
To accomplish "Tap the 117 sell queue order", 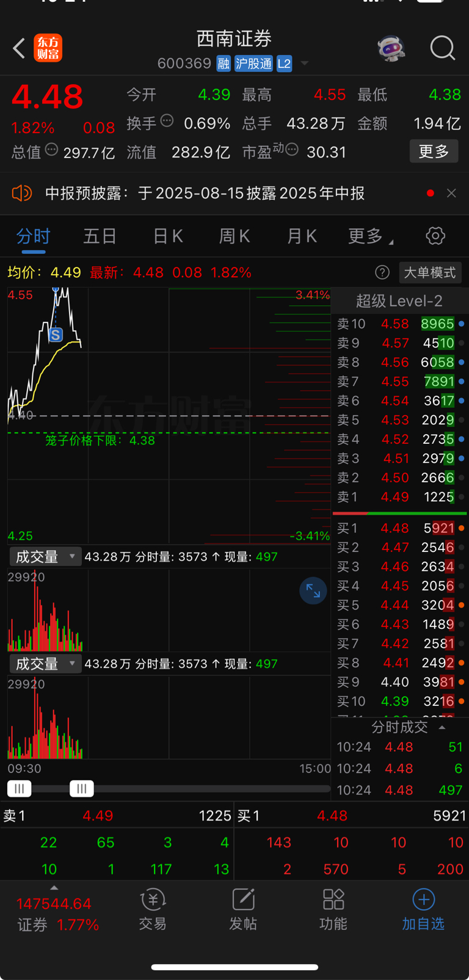I will click(161, 869).
